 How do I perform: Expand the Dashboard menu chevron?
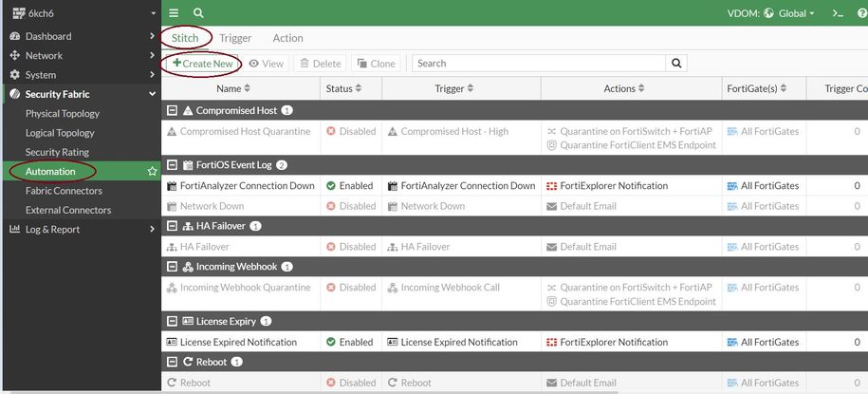click(152, 36)
